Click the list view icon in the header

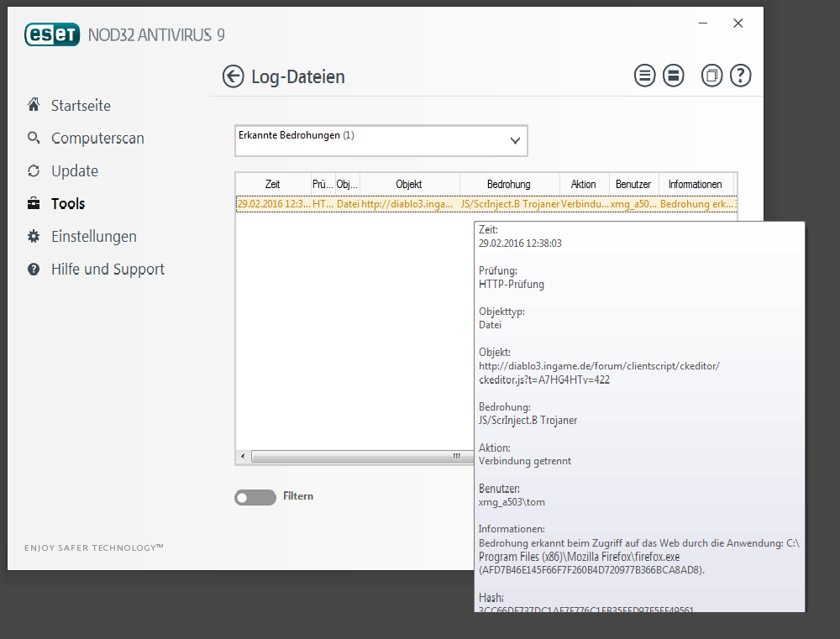644,76
